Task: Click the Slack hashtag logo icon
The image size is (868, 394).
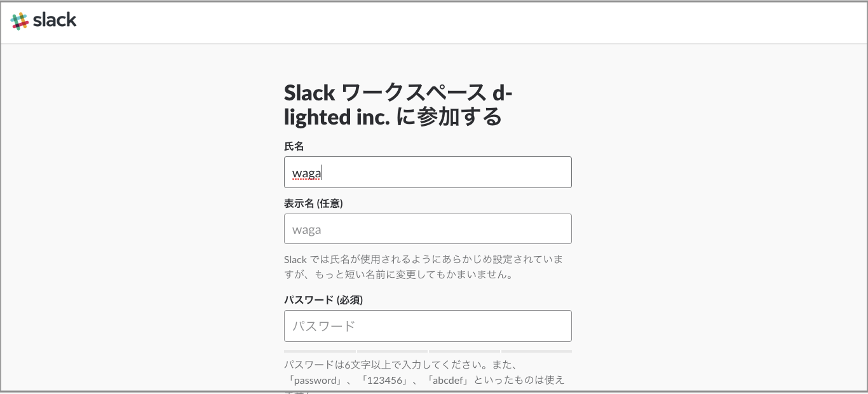Action: tap(20, 21)
